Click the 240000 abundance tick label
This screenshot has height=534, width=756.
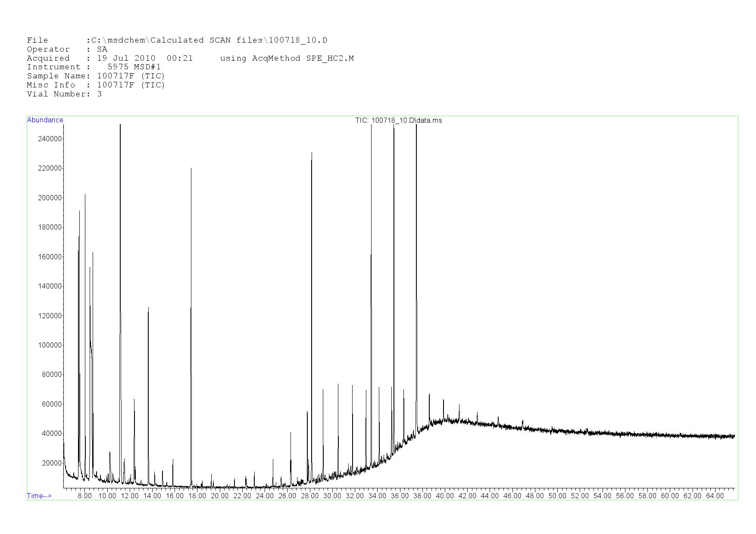point(50,139)
